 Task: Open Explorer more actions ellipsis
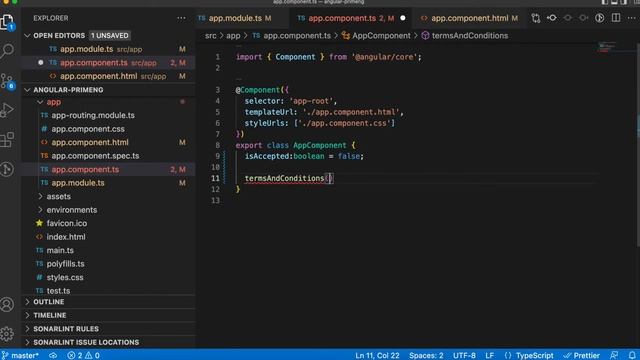[181, 18]
